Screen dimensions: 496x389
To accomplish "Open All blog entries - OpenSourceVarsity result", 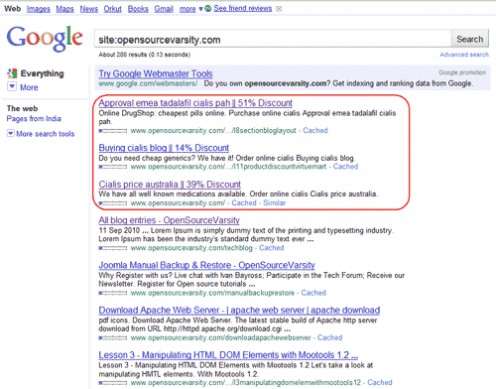I will [169, 220].
